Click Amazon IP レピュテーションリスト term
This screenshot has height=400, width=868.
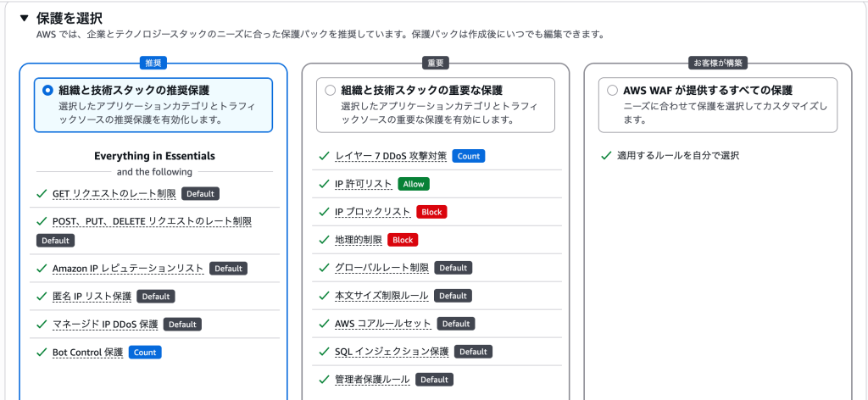pyautogui.click(x=129, y=269)
